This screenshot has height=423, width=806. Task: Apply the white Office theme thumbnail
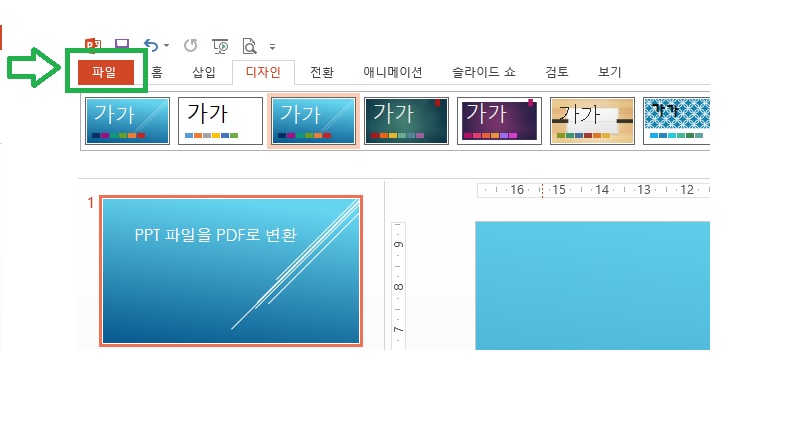tap(221, 121)
